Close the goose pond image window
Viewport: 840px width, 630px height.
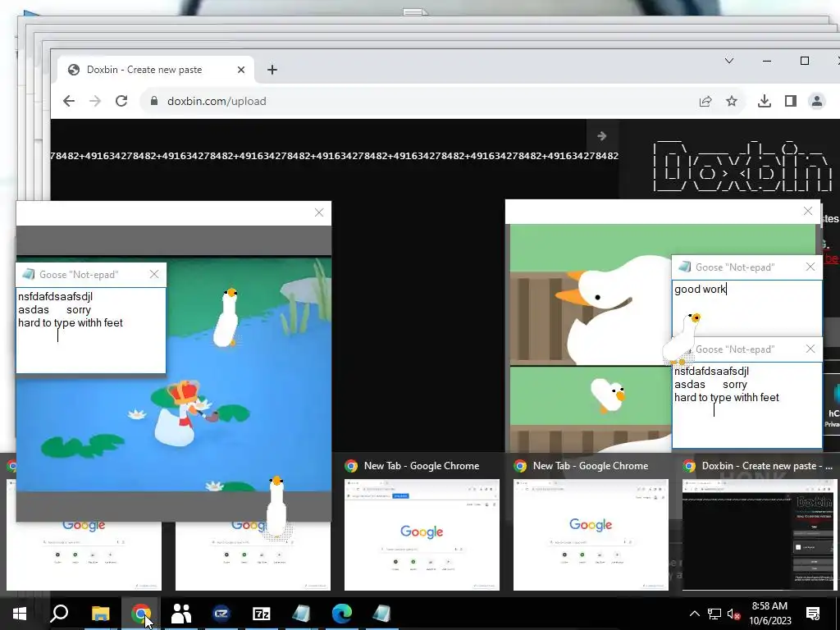(x=319, y=212)
